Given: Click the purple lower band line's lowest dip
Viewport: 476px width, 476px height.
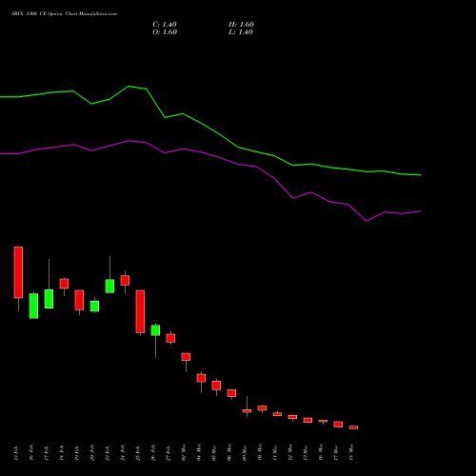Looking at the screenshot, I should click(367, 221).
